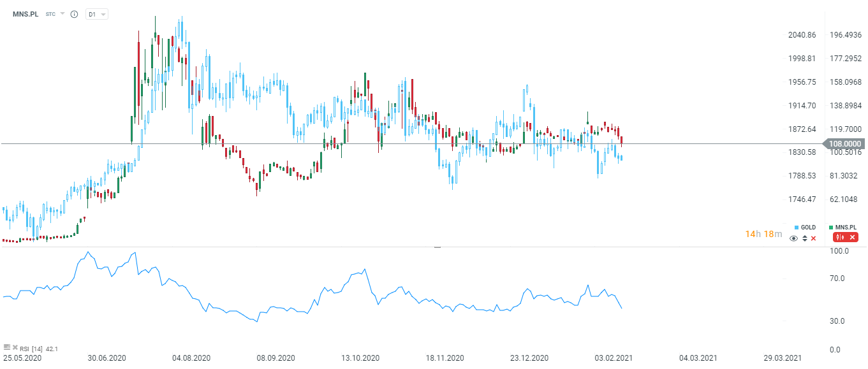The image size is (868, 369).
Task: Click the 03.02.2021 date on time axis
Action: 615,358
